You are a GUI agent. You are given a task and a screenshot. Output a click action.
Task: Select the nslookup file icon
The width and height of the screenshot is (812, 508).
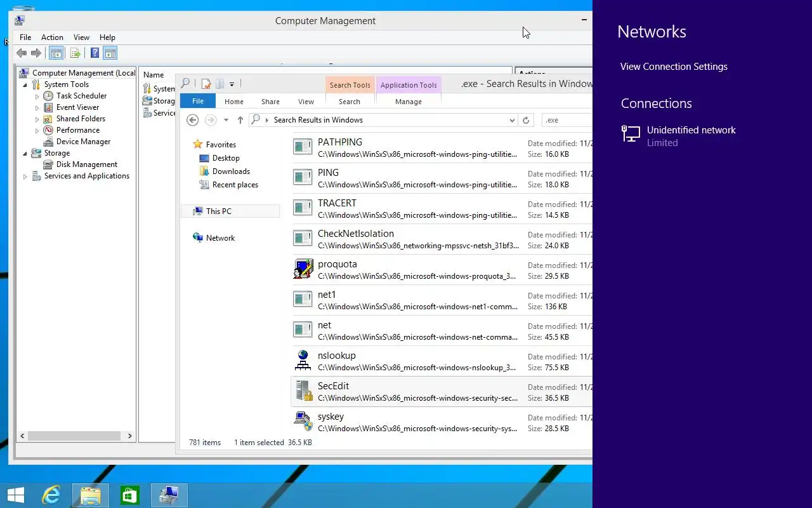pyautogui.click(x=303, y=360)
